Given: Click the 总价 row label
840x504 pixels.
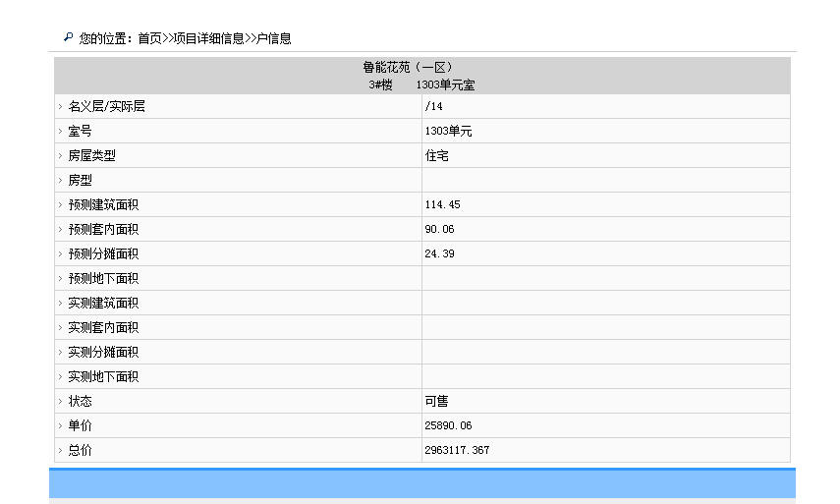Looking at the screenshot, I should click(80, 450).
